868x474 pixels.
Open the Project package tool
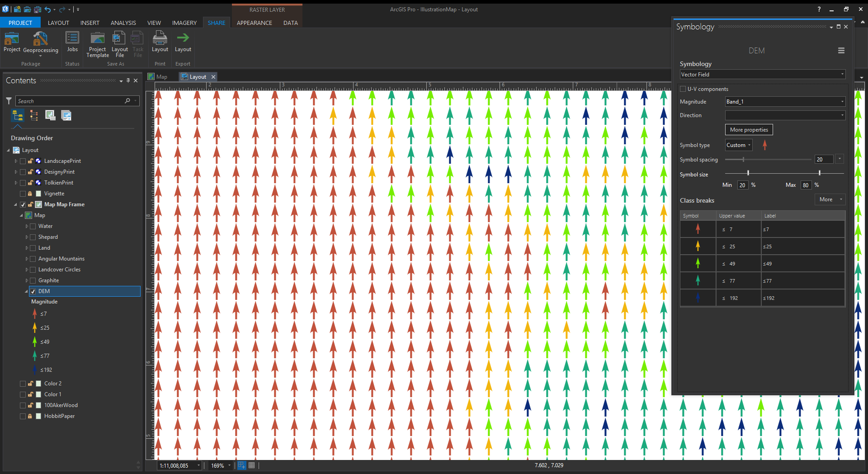pyautogui.click(x=12, y=42)
